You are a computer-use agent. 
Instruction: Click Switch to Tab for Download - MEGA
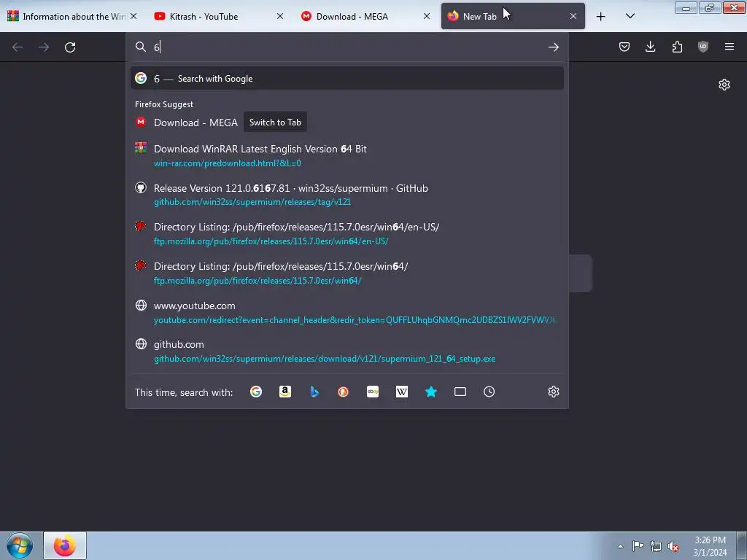(275, 122)
